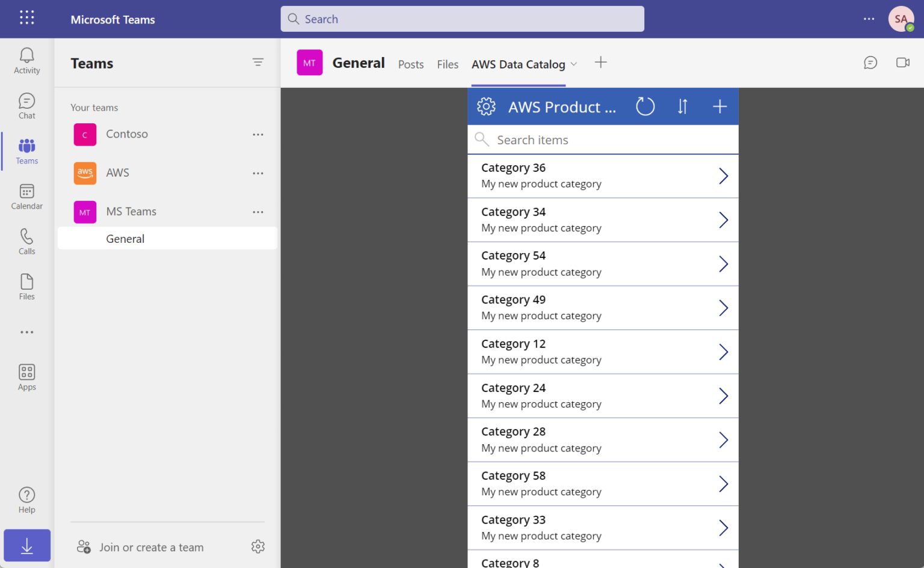Click the download desktop app button

[x=27, y=546]
